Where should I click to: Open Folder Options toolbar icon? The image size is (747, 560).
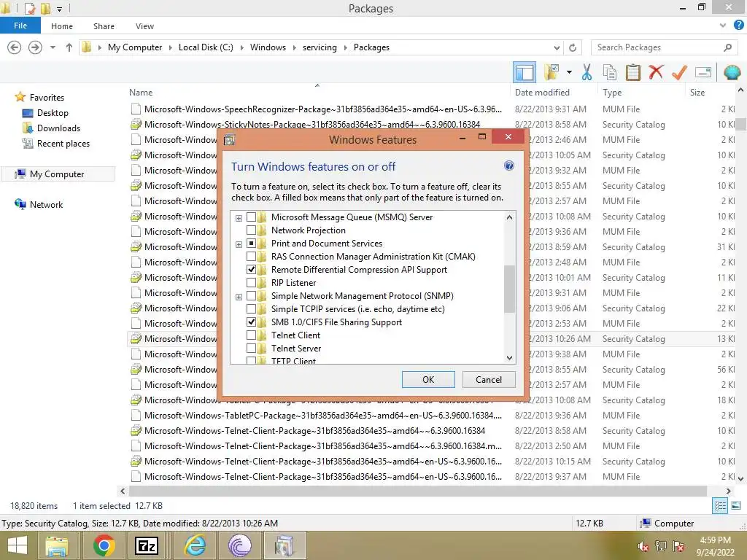(551, 72)
